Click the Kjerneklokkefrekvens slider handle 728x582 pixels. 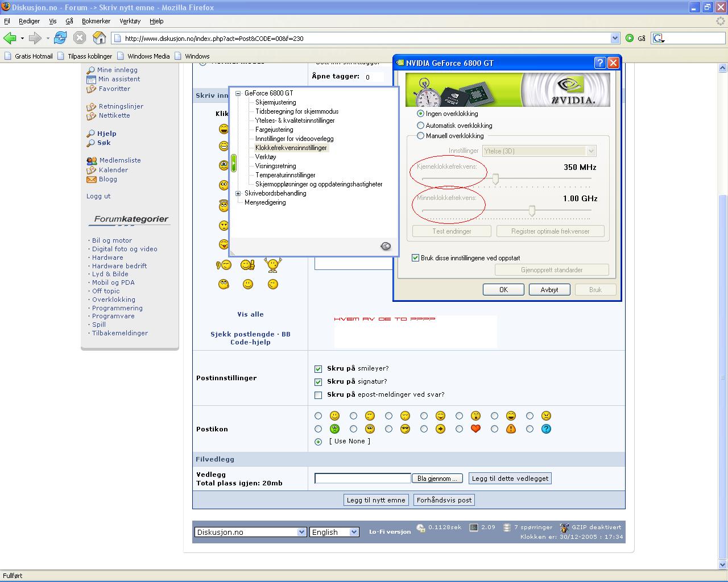click(495, 179)
